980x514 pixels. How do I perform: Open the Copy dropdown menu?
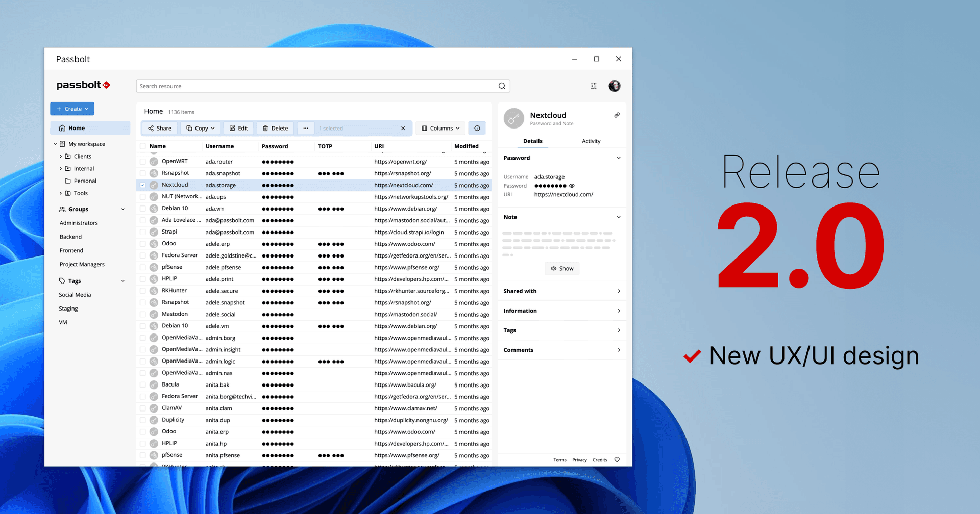pos(200,128)
